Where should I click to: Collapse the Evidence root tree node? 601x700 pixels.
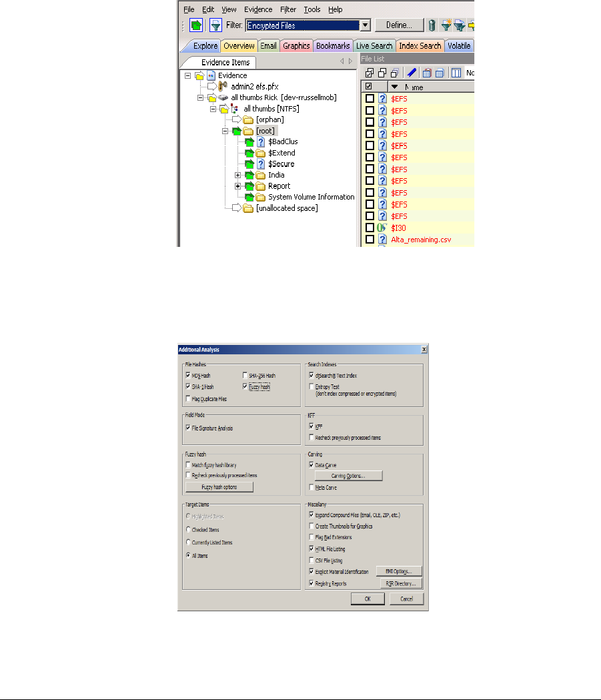pyautogui.click(x=188, y=75)
